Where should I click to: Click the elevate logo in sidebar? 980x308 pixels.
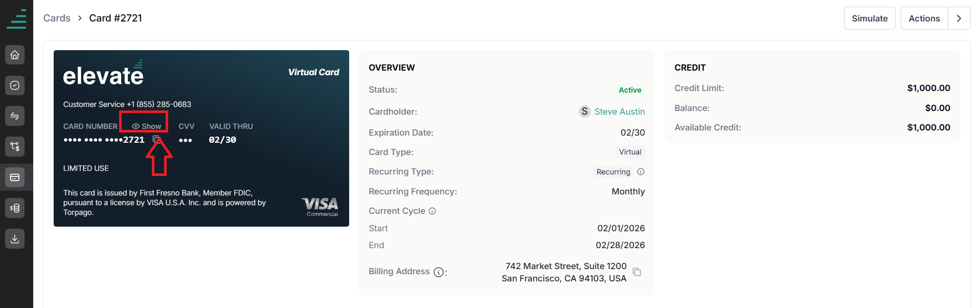pyautogui.click(x=16, y=18)
